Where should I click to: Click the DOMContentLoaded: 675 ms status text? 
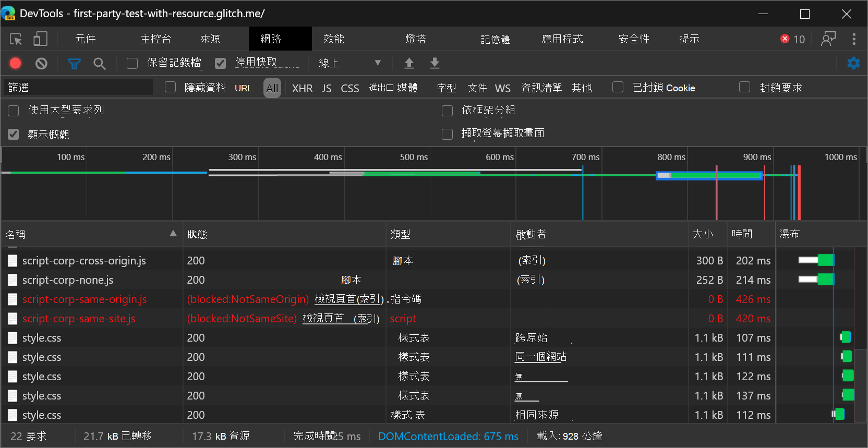[x=448, y=436]
